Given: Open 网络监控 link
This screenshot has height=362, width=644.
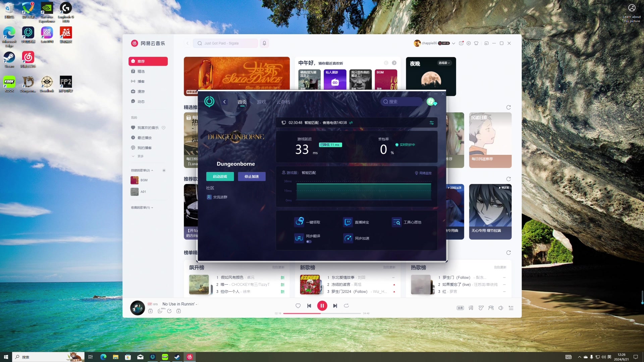Looking at the screenshot, I should (x=423, y=173).
